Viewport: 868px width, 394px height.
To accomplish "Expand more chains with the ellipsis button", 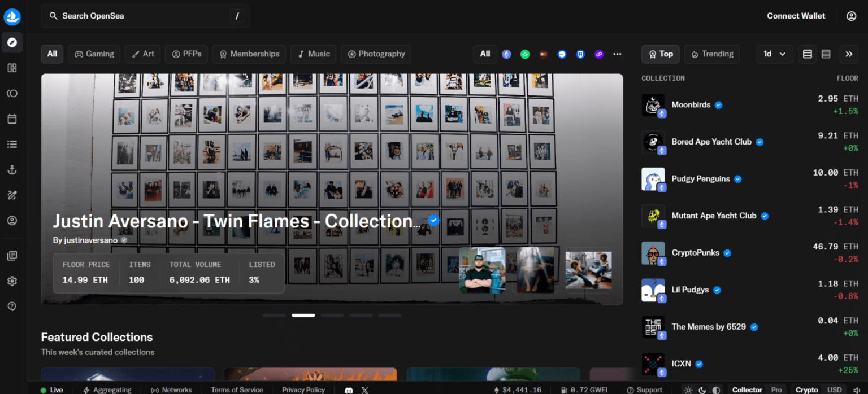I will click(x=617, y=54).
